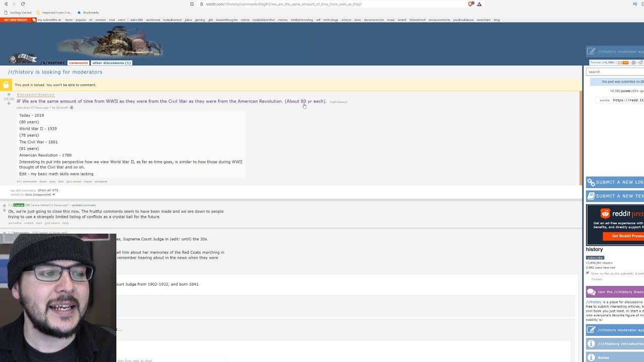This screenshot has height=362, width=644.
Task: Collapse Cozret's stickied comment thread
Action: pyautogui.click(x=10, y=205)
